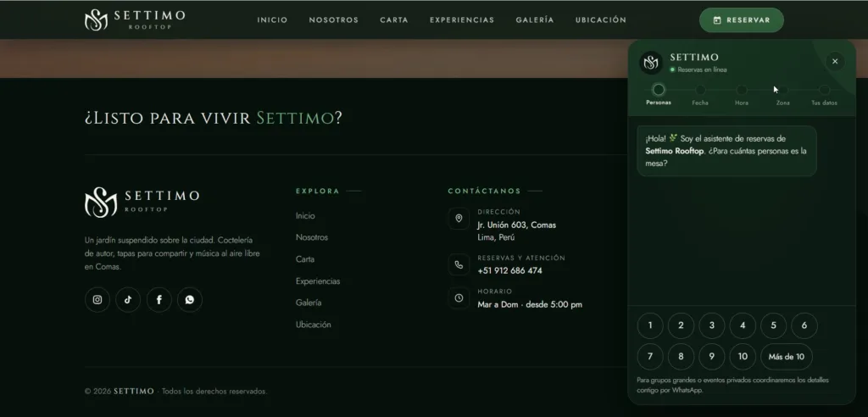This screenshot has height=417, width=868.
Task: Click the CONTÁCTANOS footer heading
Action: [x=484, y=191]
